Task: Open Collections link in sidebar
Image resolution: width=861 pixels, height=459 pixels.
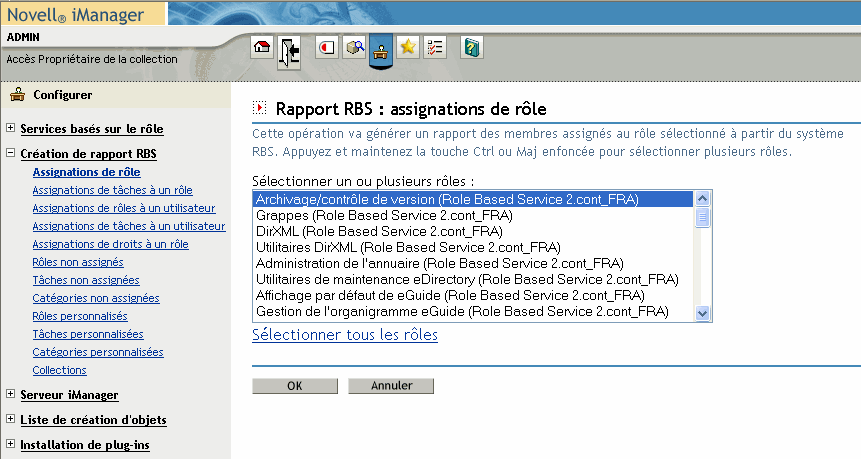Action: pos(59,371)
